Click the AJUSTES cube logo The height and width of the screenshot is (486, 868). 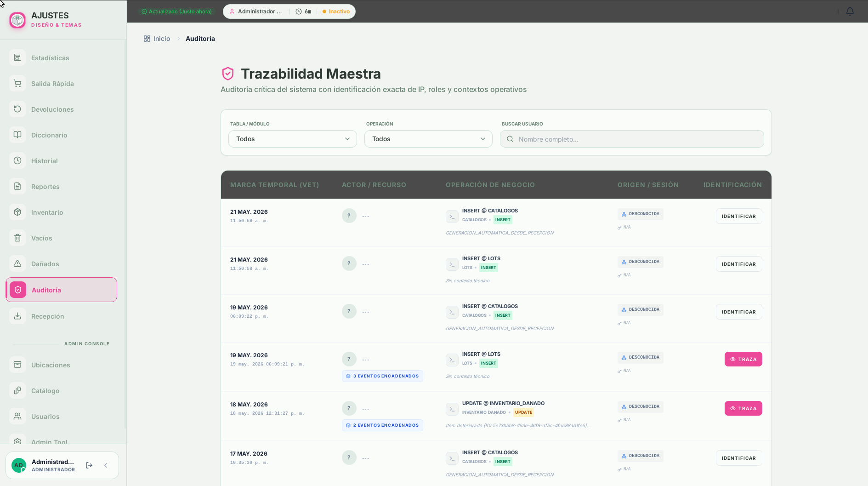pyautogui.click(x=17, y=20)
